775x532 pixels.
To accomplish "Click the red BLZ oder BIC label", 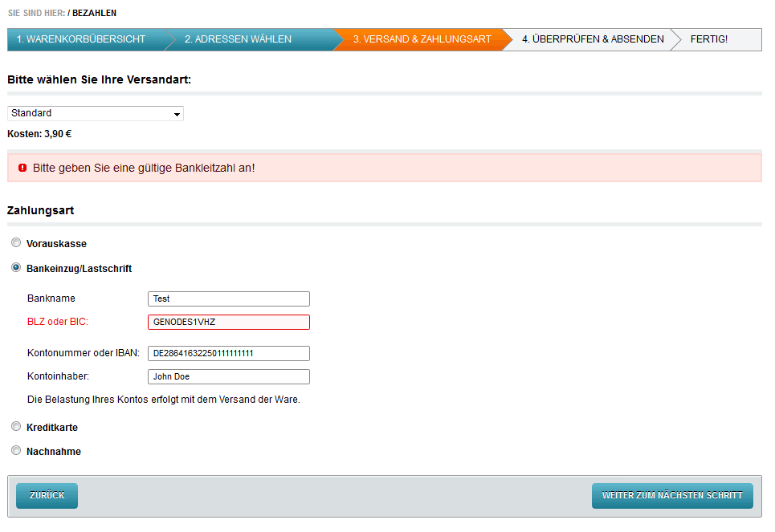I will click(57, 322).
